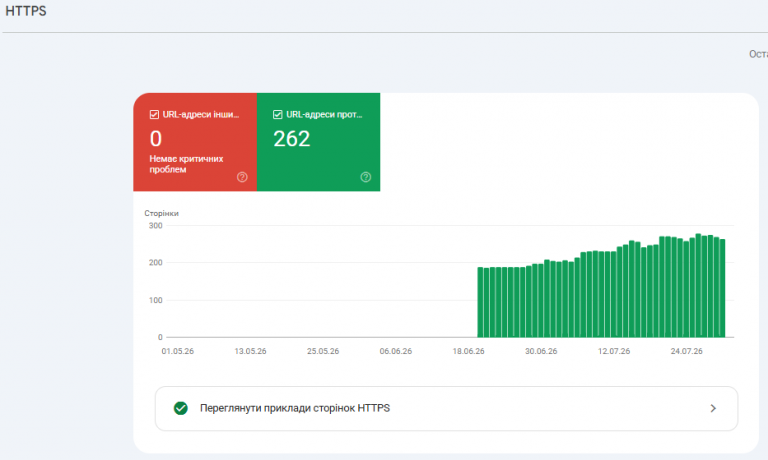
Task: Click the first green bar near 18.06.26
Action: click(x=480, y=302)
